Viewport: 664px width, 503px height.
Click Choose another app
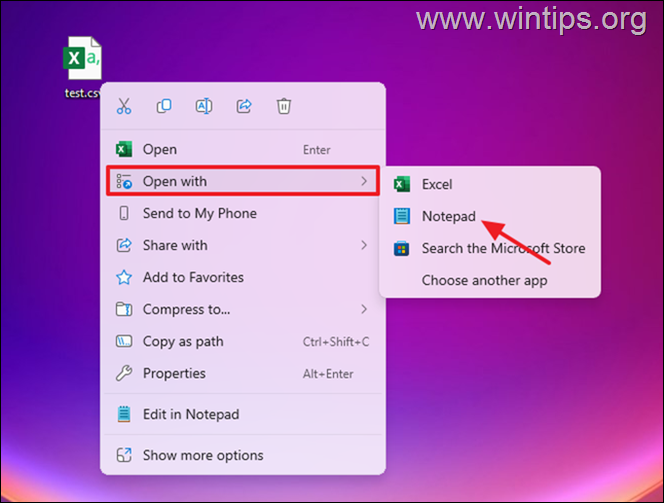484,280
